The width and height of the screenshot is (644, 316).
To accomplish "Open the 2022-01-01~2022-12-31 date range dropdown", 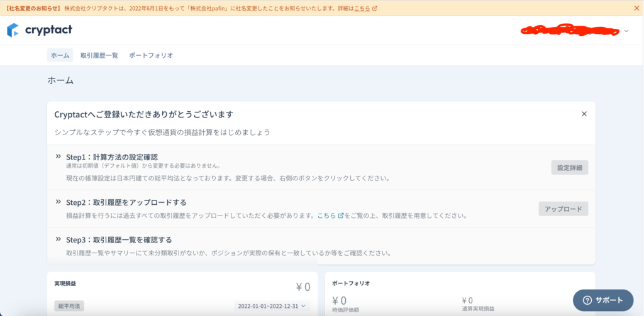I will pos(272,306).
